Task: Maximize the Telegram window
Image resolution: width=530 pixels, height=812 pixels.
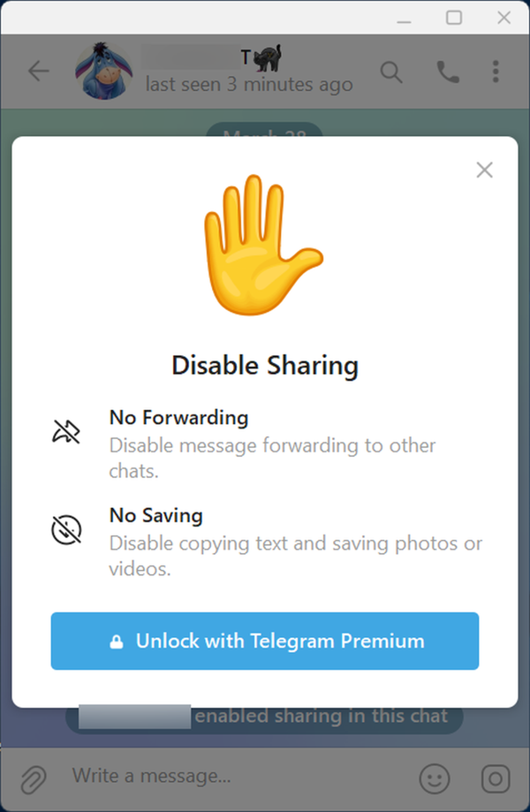Action: (x=454, y=18)
